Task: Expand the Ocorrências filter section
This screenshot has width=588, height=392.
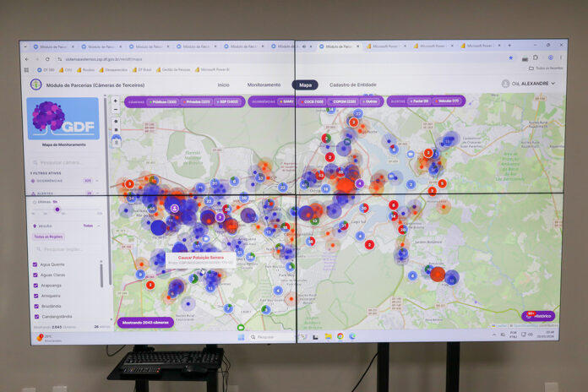Action: (64, 181)
